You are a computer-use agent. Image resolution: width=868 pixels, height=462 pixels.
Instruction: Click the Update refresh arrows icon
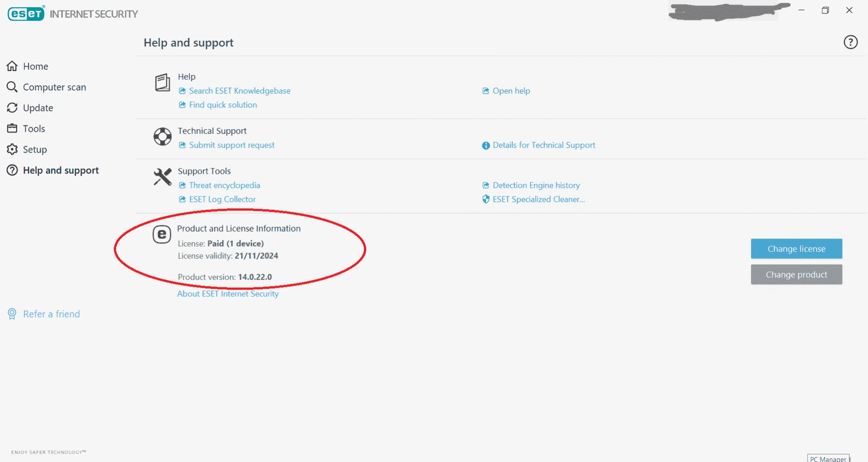[x=12, y=108]
